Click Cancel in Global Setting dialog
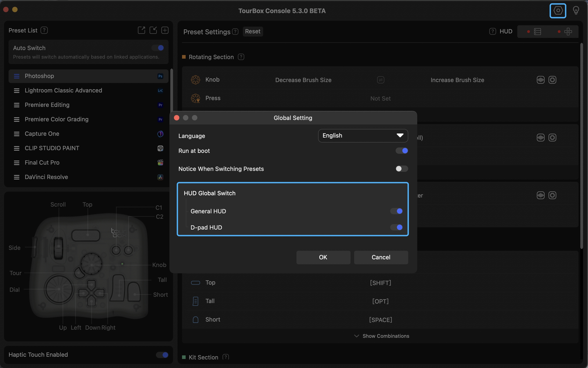This screenshot has height=368, width=588. click(x=381, y=257)
